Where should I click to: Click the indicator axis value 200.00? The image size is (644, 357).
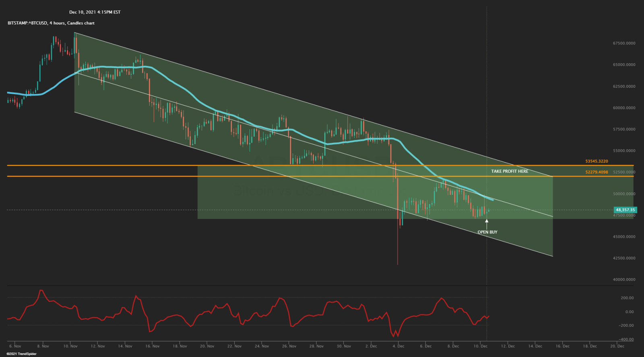click(627, 298)
